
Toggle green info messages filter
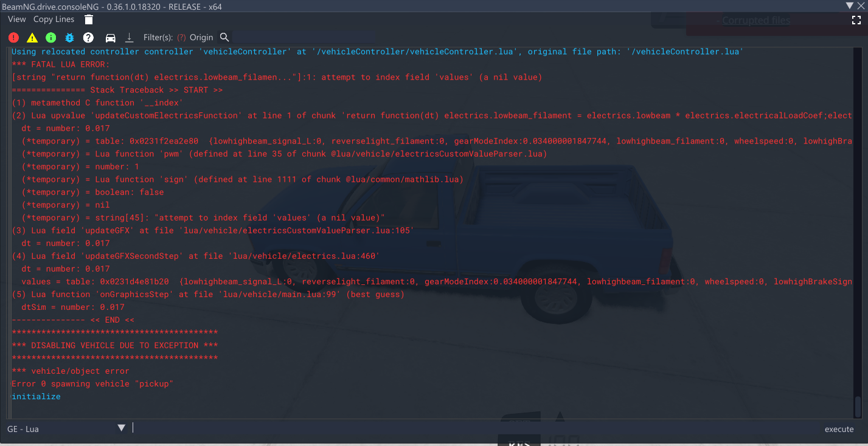51,37
